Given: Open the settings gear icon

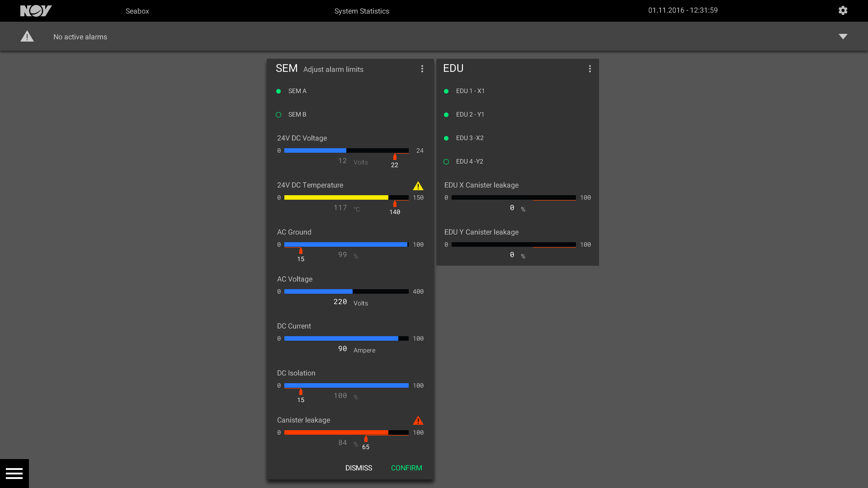Looking at the screenshot, I should [x=843, y=10].
